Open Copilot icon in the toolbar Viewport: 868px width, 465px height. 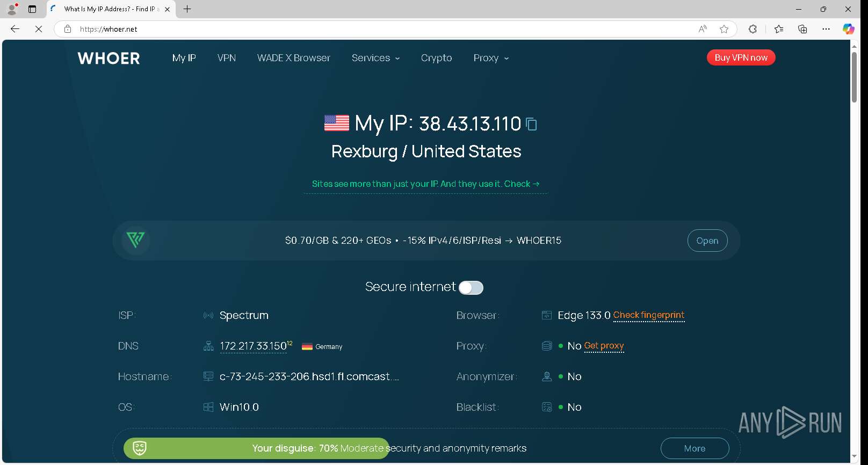849,29
